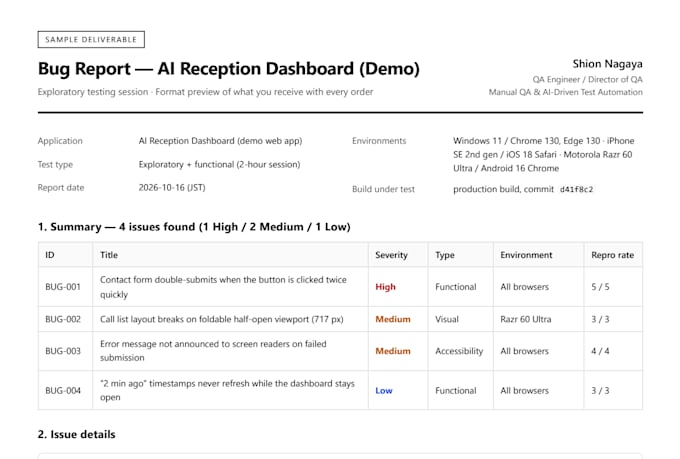Image resolution: width=680 pixels, height=459 pixels.
Task: Click the Build under test label
Action: tap(383, 189)
